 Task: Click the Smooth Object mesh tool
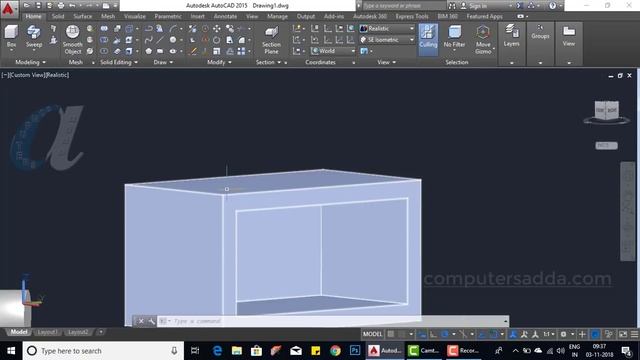pos(73,40)
